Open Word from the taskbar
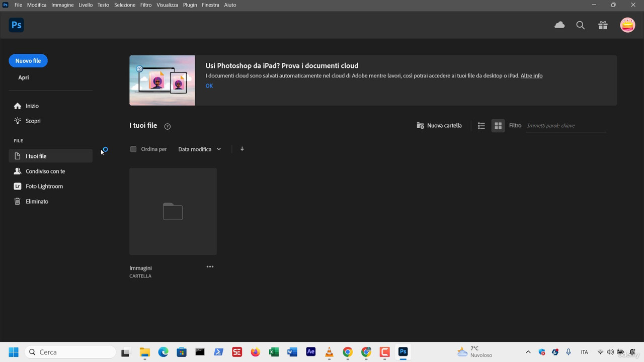 (x=292, y=352)
